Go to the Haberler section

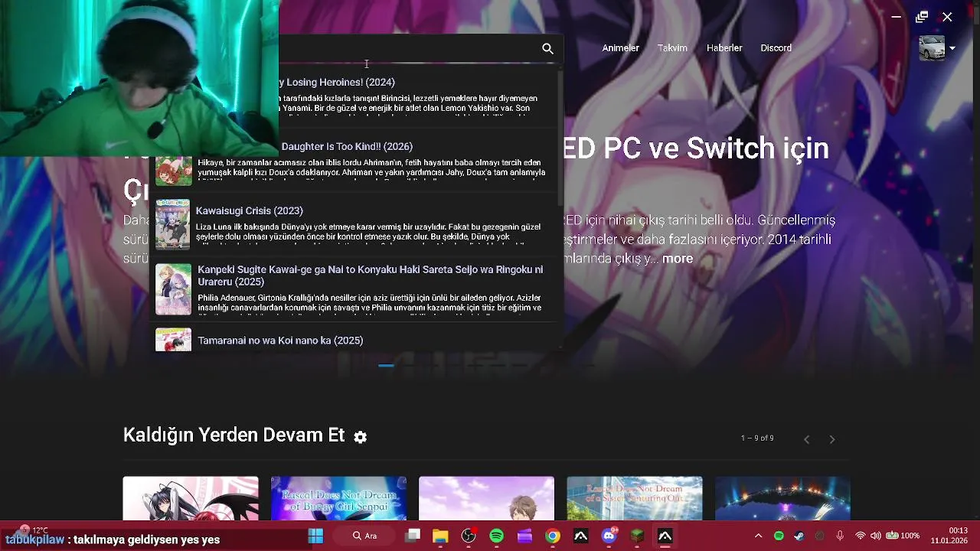pos(724,48)
